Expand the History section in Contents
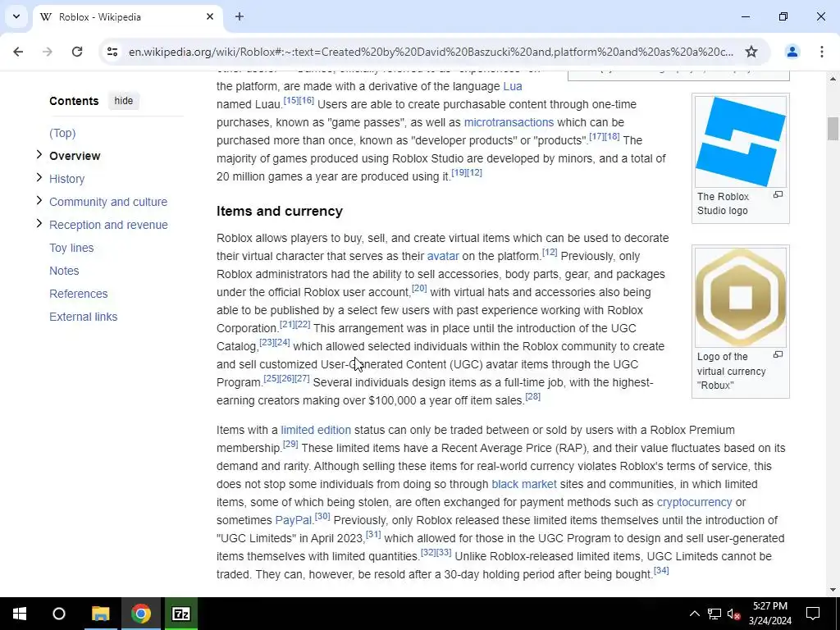The image size is (840, 630). pos(39,178)
